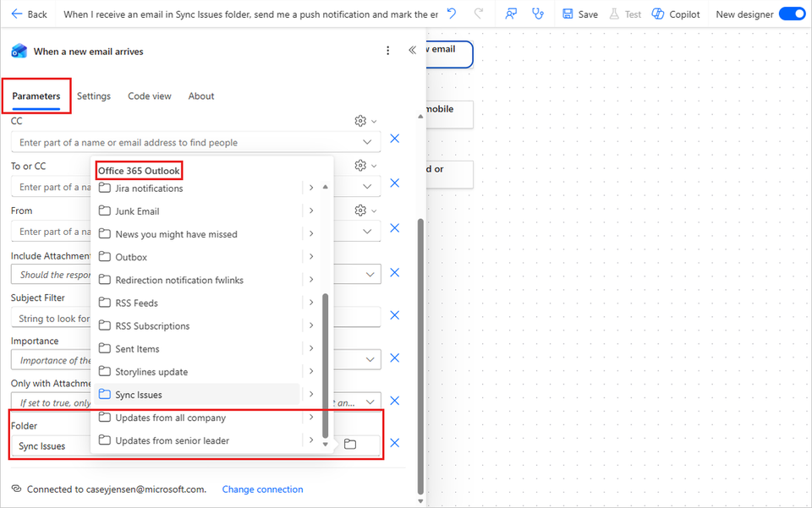Open the three-dot menu for the trigger
This screenshot has width=812, height=508.
tap(388, 51)
